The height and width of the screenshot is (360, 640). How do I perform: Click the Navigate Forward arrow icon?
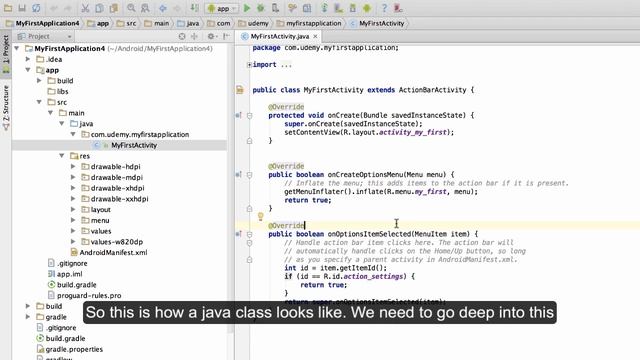(x=177, y=8)
